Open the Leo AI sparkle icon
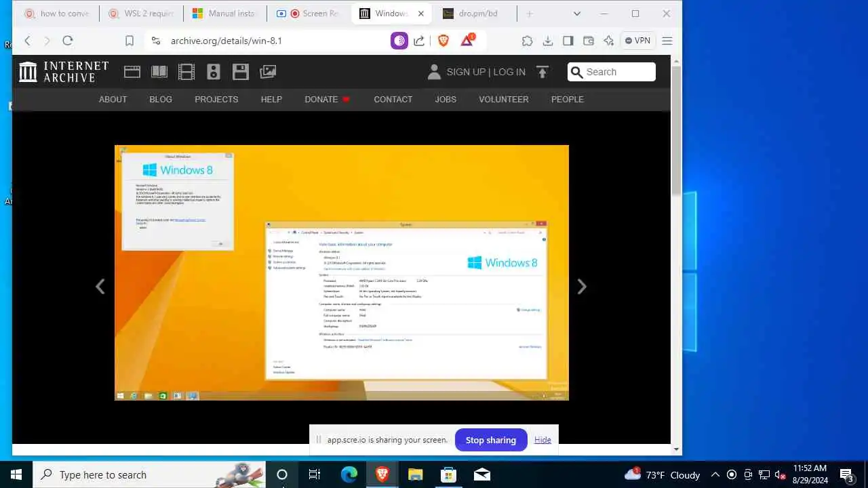The height and width of the screenshot is (488, 868). click(x=609, y=41)
